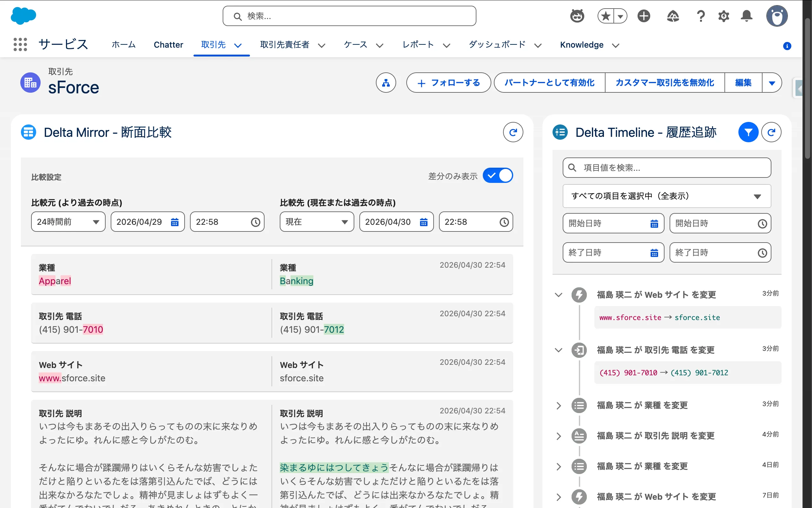
Task: Click the 取引先責任者 tab
Action: (x=285, y=45)
